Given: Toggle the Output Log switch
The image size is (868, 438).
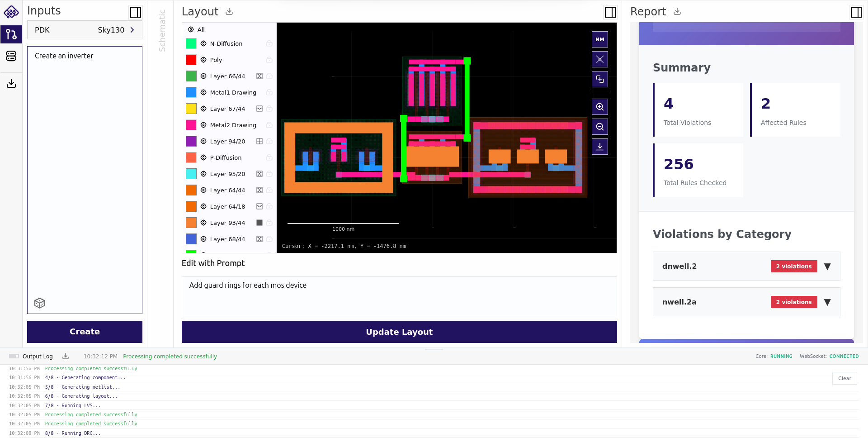Looking at the screenshot, I should click(14, 356).
